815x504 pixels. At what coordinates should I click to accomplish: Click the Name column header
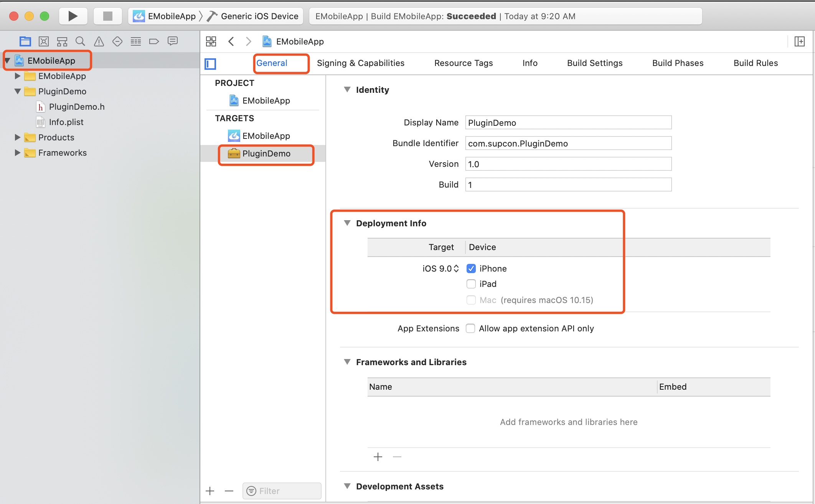[512, 387]
